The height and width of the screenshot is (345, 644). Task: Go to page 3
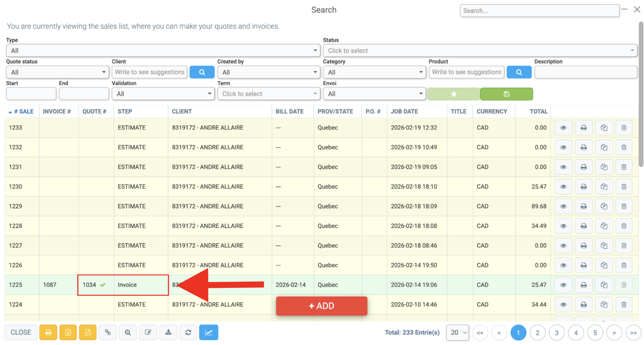[x=557, y=333]
